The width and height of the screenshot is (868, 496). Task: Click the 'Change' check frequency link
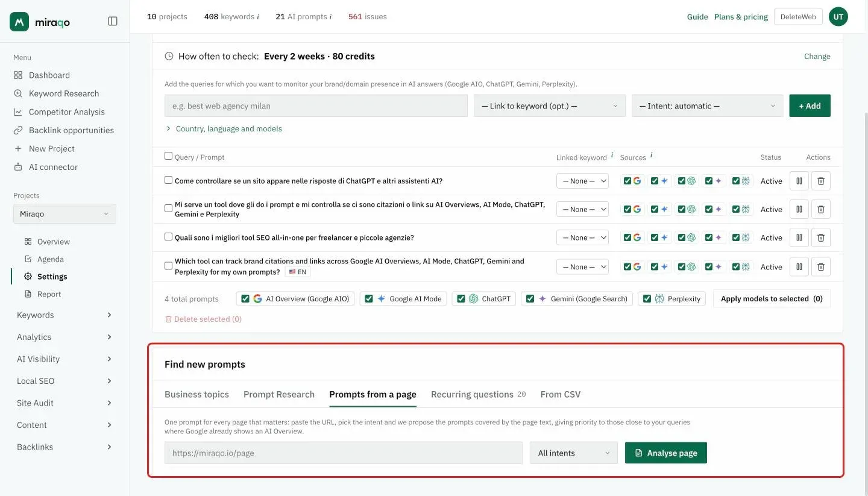(x=817, y=56)
